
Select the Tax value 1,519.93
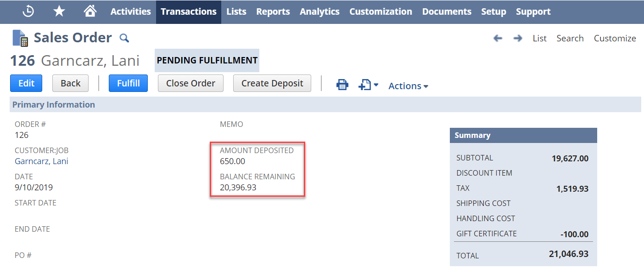(573, 189)
